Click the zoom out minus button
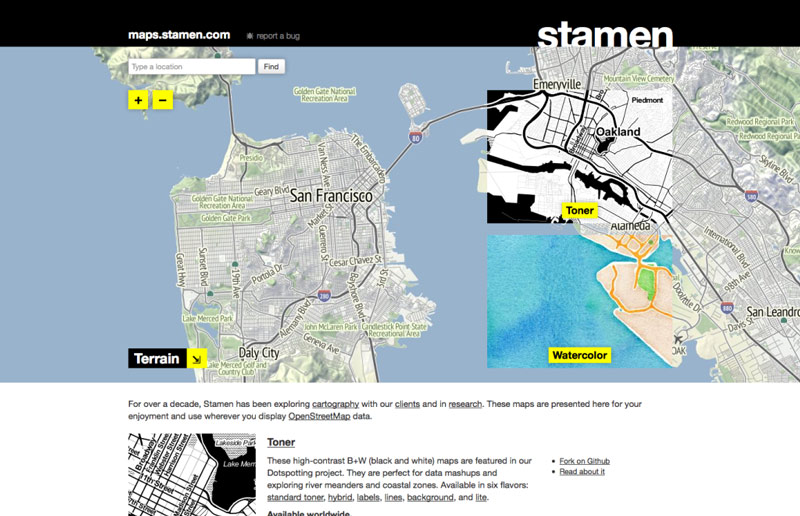Screen dimensions: 800x516 coord(163,100)
